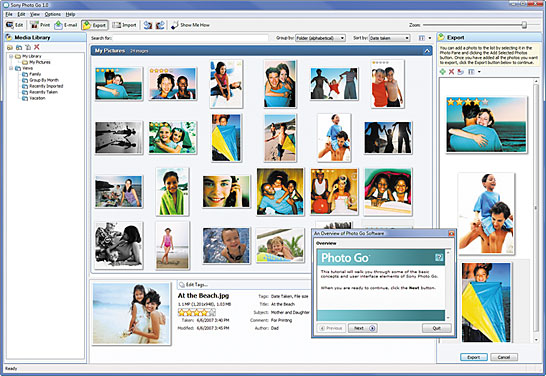This screenshot has height=376, width=546.
Task: Select boy on shoulders photo in Export list
Action: (x=486, y=214)
